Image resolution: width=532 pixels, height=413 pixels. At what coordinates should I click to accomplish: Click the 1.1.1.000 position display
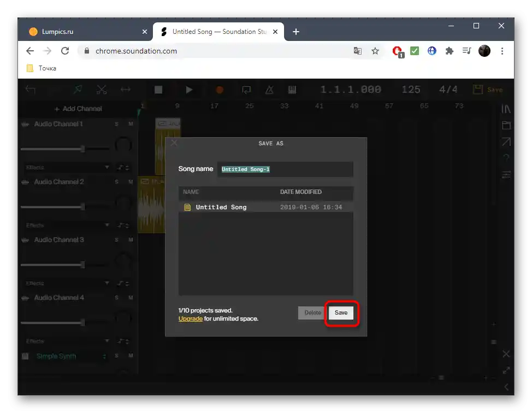(x=351, y=90)
